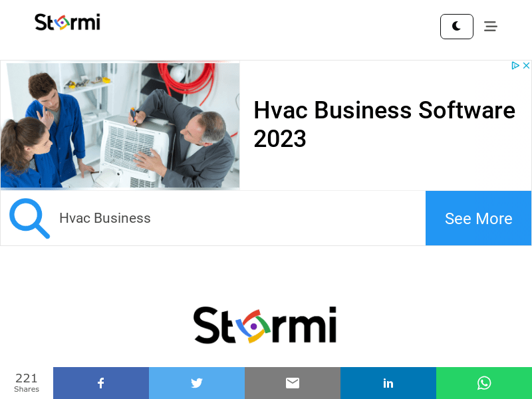Image resolution: width=532 pixels, height=399 pixels.
Task: Click the Stormi logo in the header
Action: coord(67,22)
